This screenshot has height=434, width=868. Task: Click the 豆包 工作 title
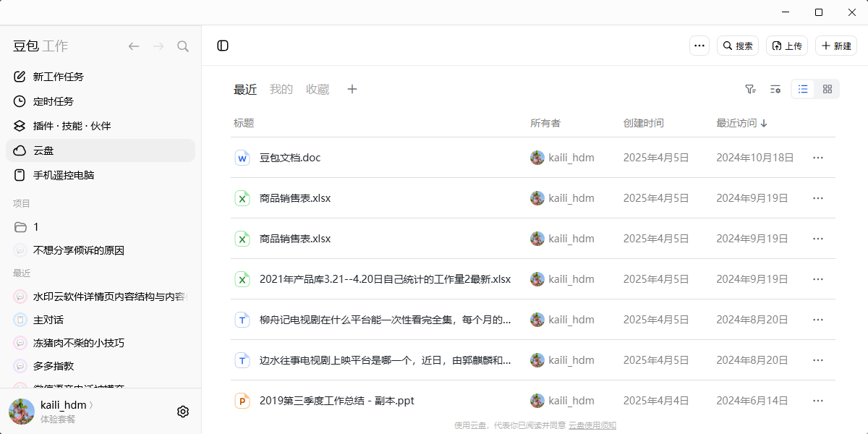coord(41,46)
